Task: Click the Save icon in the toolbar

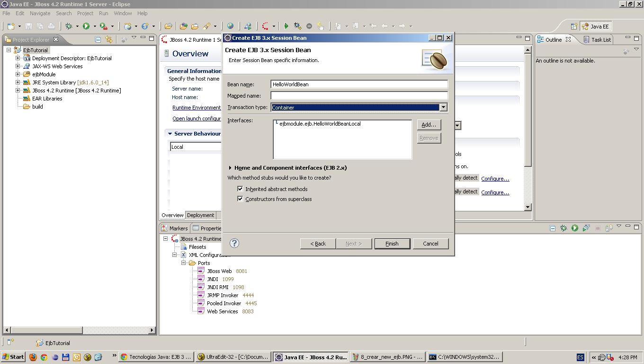Action: [x=28, y=26]
